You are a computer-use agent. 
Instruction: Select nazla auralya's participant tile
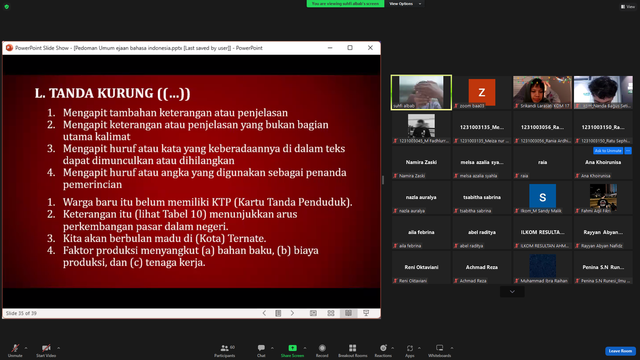point(421,198)
